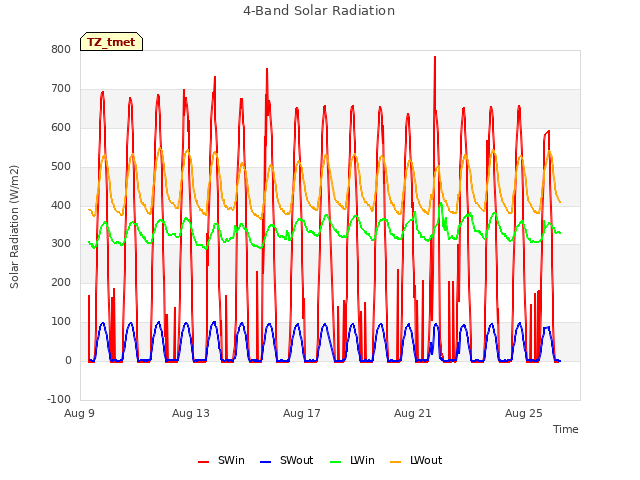Click the Time axis label
Viewport: 640px width, 480px height.
coord(566,429)
